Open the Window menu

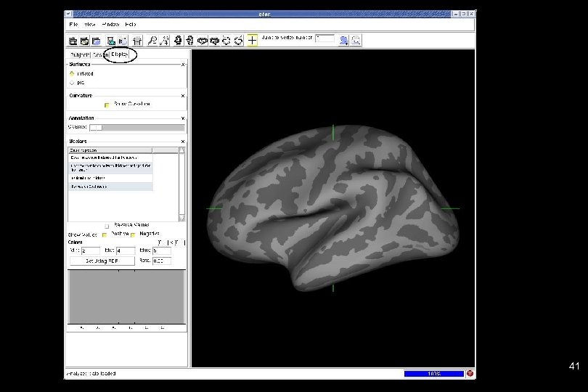[x=110, y=25]
